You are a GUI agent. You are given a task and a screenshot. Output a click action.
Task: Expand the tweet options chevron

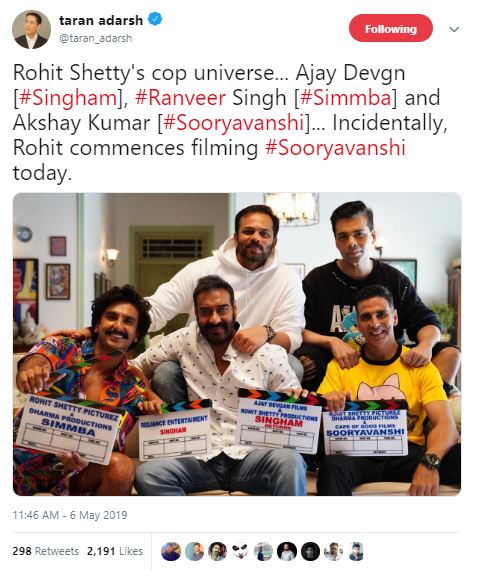click(454, 29)
